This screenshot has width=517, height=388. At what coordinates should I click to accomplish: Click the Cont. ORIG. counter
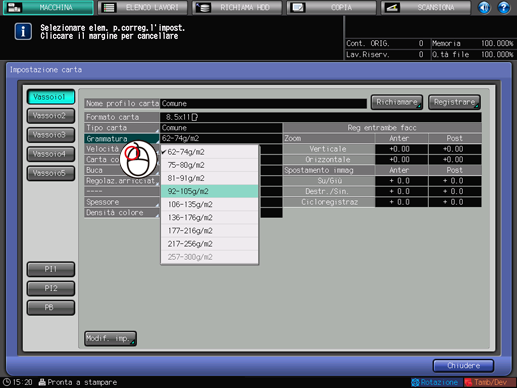(385, 43)
